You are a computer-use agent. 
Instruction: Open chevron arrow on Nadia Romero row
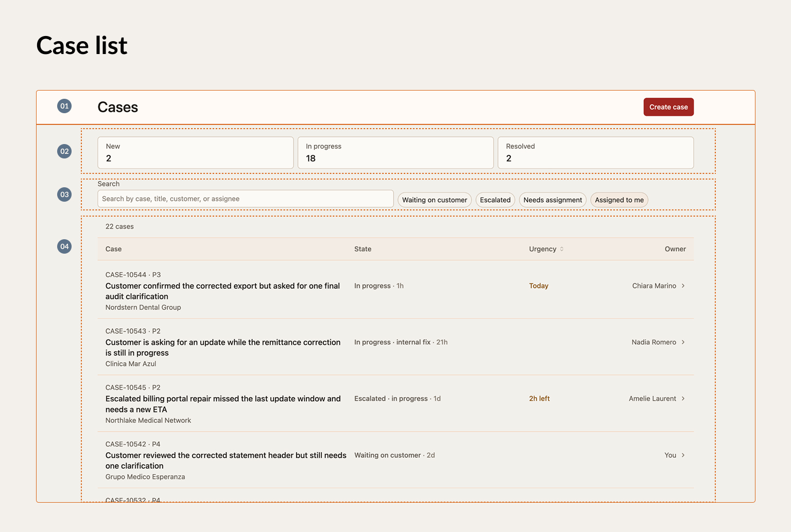(x=683, y=342)
